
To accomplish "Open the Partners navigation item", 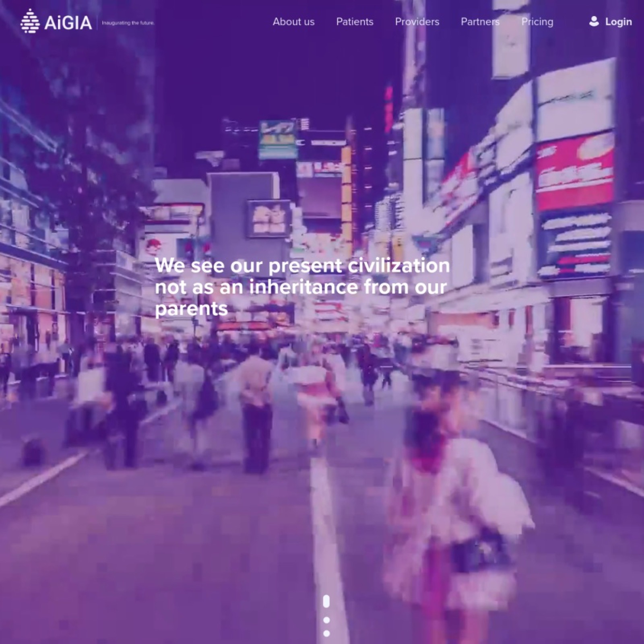I will [480, 22].
